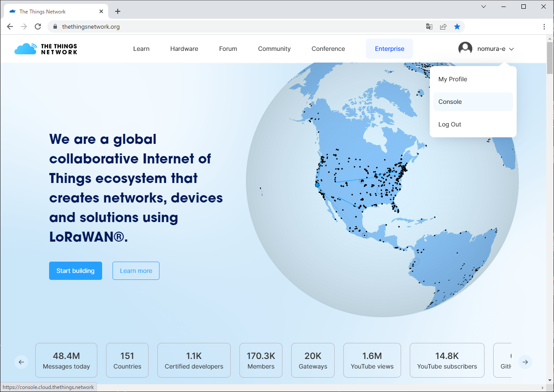Open Console from account menu
Image resolution: width=554 pixels, height=392 pixels.
473,102
